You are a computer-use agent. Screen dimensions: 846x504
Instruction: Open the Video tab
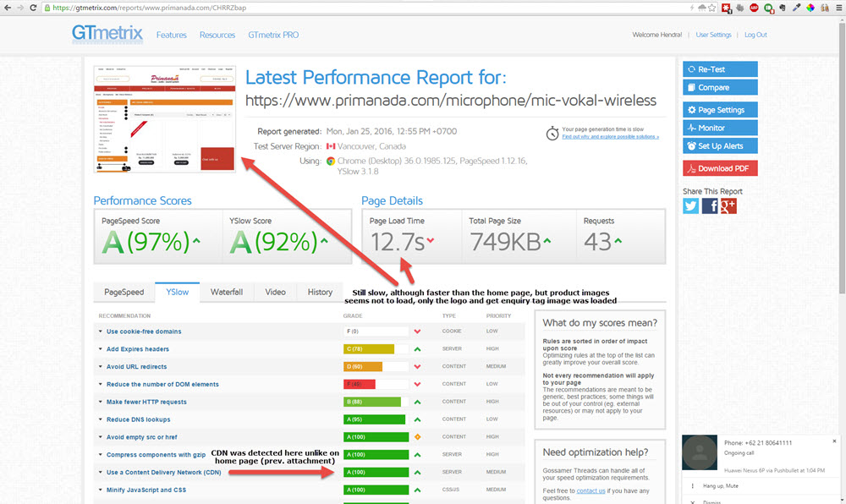275,292
